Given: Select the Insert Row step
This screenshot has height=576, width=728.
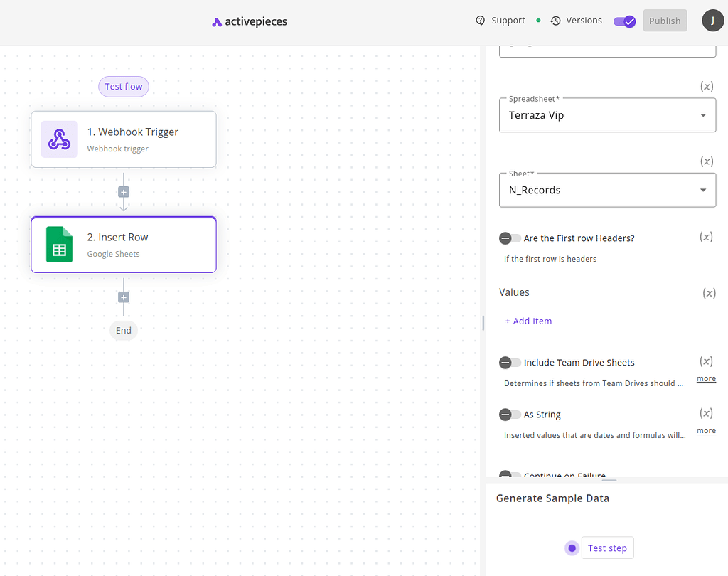Looking at the screenshot, I should click(x=124, y=245).
